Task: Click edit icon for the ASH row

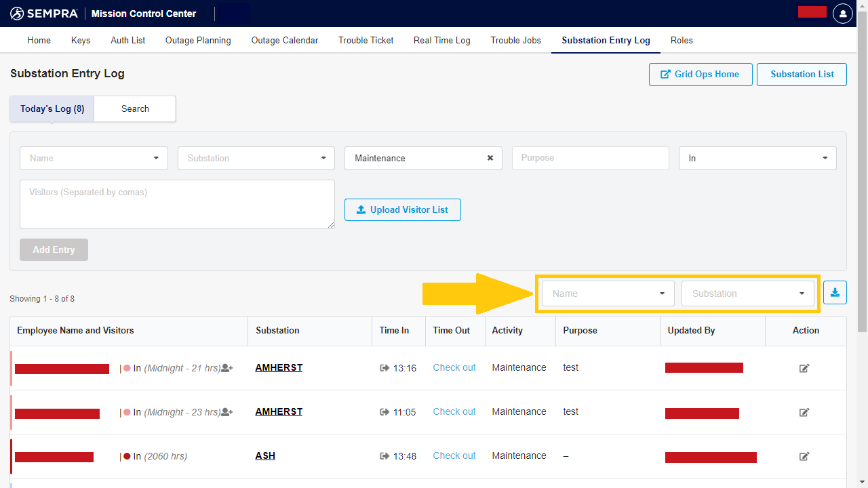Action: point(804,456)
